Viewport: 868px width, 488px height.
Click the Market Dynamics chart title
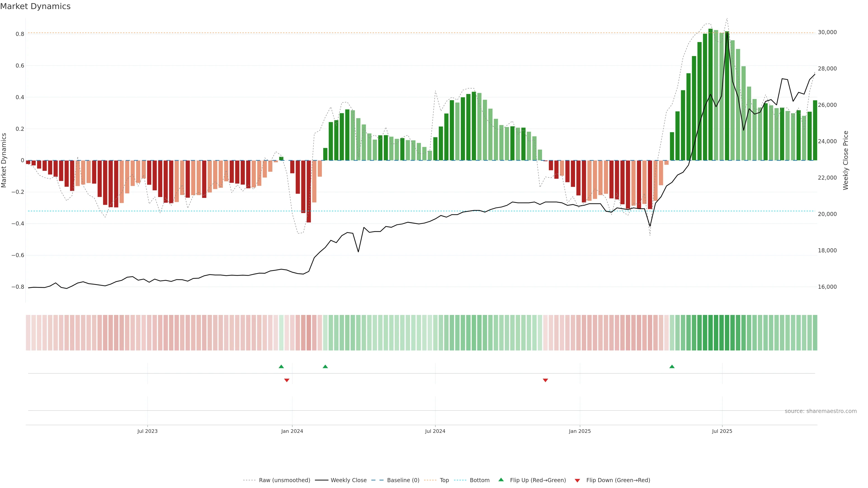[35, 6]
